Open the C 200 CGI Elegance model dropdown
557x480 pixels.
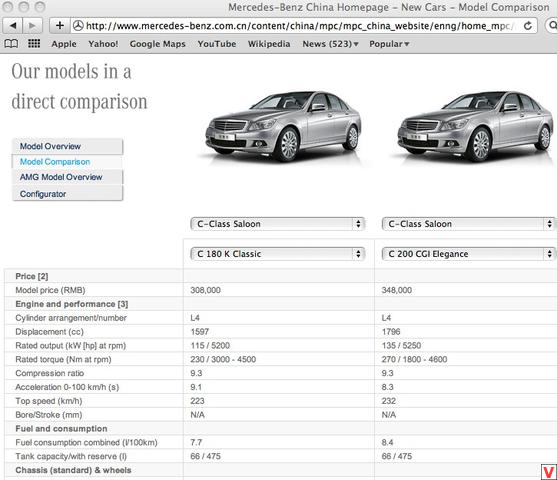(x=469, y=254)
